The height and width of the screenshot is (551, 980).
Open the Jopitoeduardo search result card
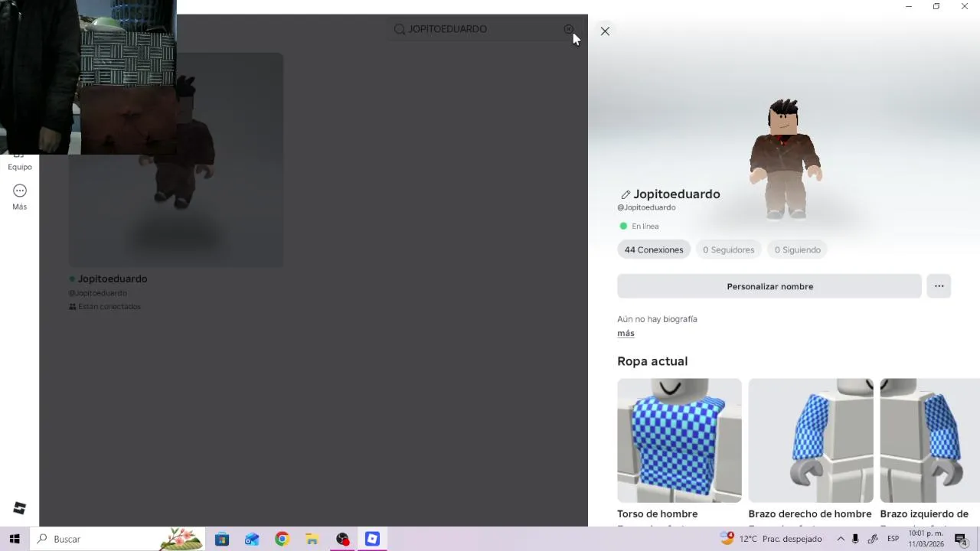176,182
